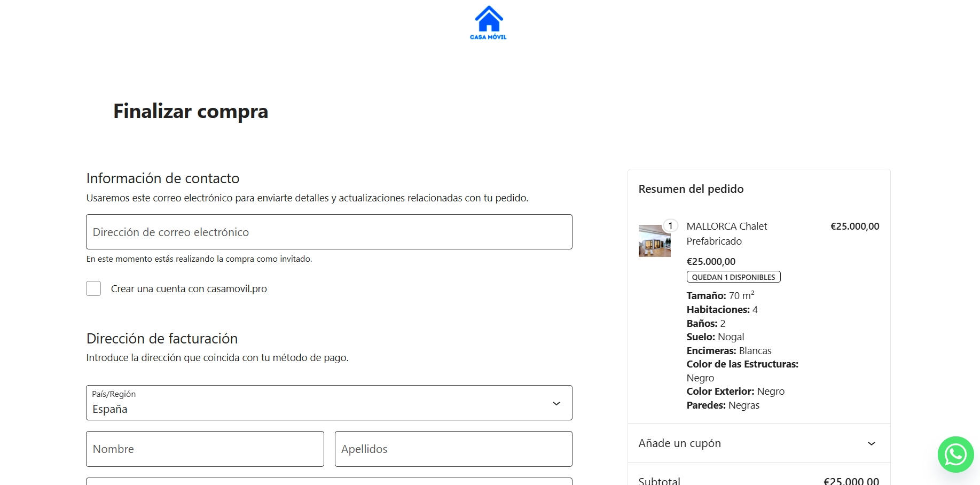Focus the email address field
980x485 pixels.
pyautogui.click(x=329, y=232)
